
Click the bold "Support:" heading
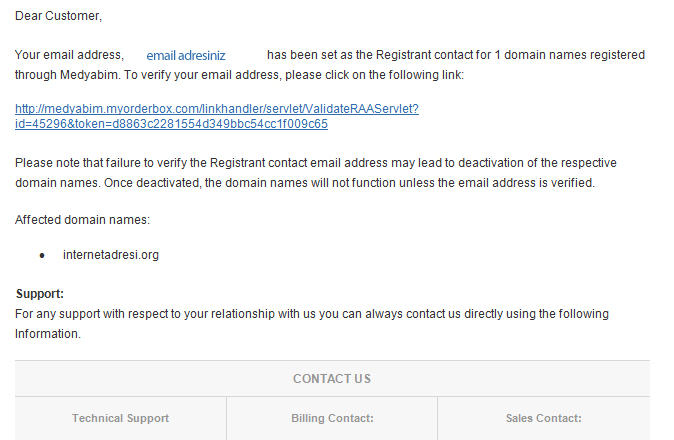40,294
